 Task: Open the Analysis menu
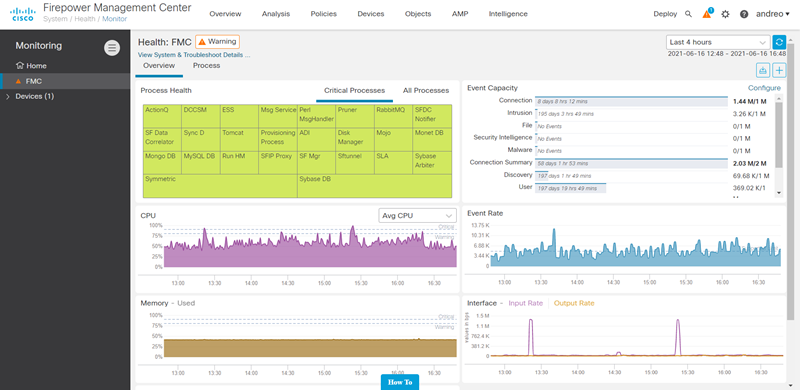(x=276, y=14)
